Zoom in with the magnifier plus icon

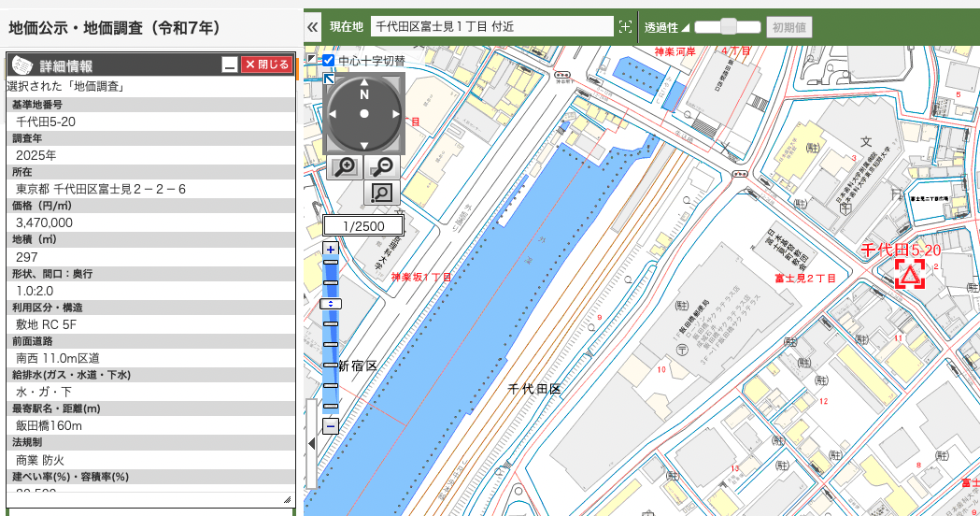pos(344,167)
